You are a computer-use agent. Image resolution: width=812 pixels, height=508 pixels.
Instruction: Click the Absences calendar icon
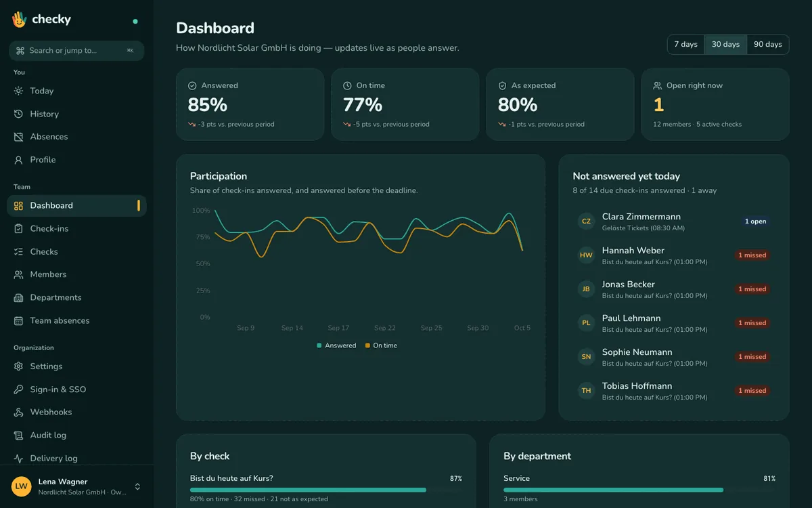click(x=18, y=137)
